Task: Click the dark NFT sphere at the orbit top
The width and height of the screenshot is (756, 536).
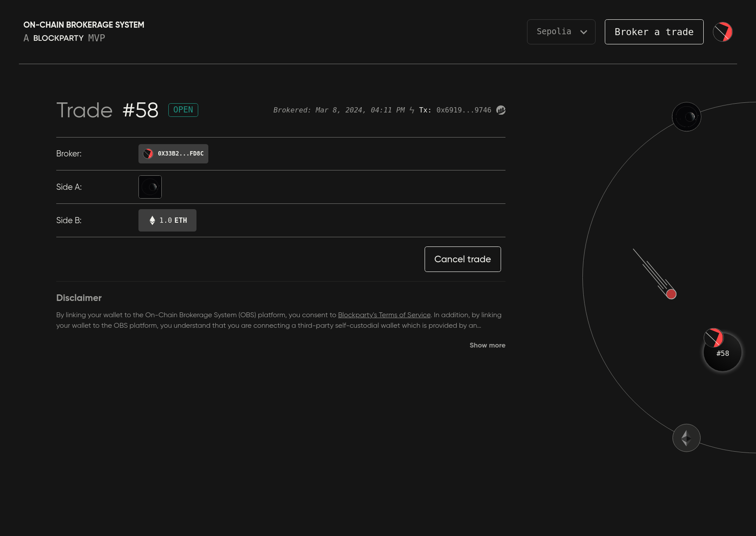Action: coord(686,117)
